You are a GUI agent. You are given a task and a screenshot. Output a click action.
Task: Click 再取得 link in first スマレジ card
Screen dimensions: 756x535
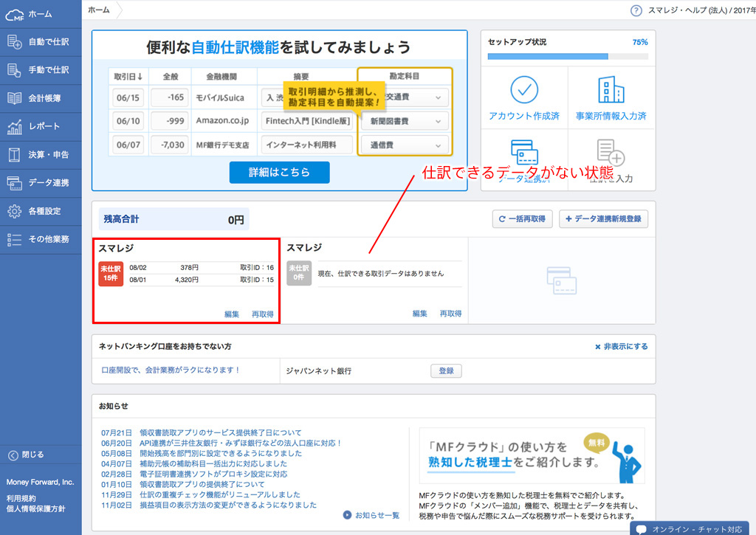point(262,314)
